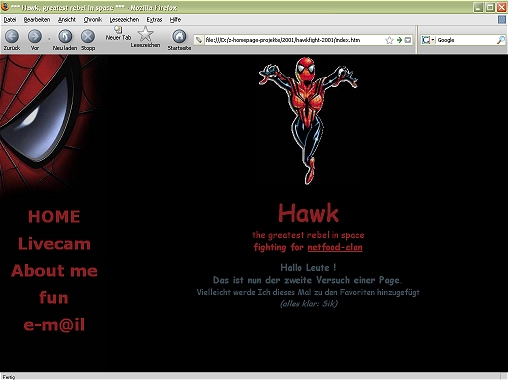
Task: Click the '(alles klar: Sik)' text
Action: coord(309,304)
